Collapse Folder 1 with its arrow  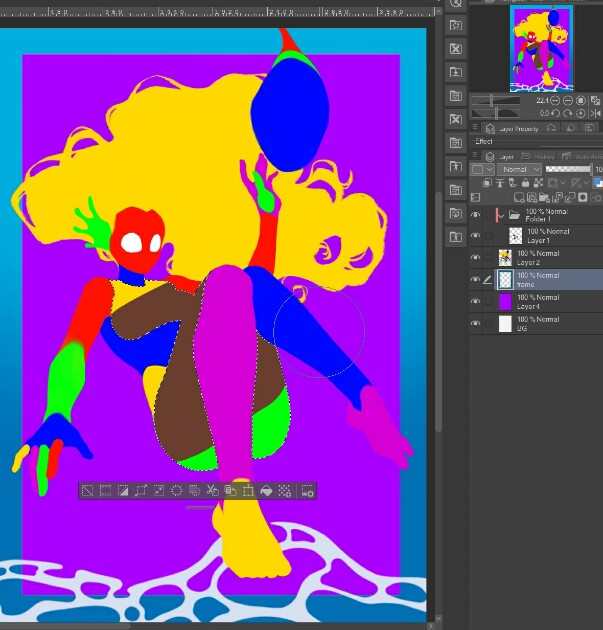pos(501,217)
